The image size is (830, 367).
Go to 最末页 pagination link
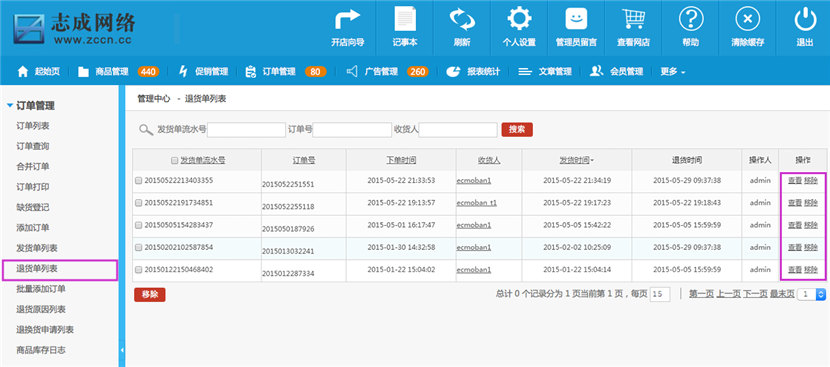coord(782,294)
